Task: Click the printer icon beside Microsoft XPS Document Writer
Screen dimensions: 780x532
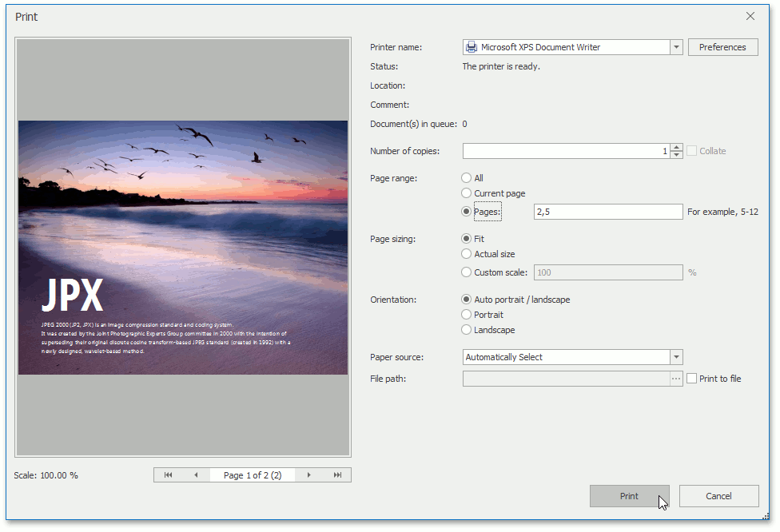Action: (x=471, y=46)
